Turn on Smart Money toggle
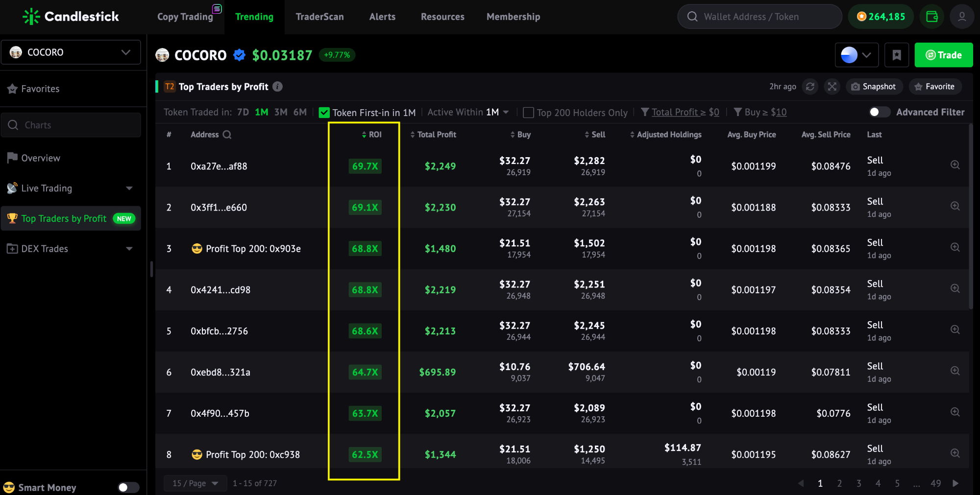Viewport: 980px width, 495px height. click(x=128, y=488)
